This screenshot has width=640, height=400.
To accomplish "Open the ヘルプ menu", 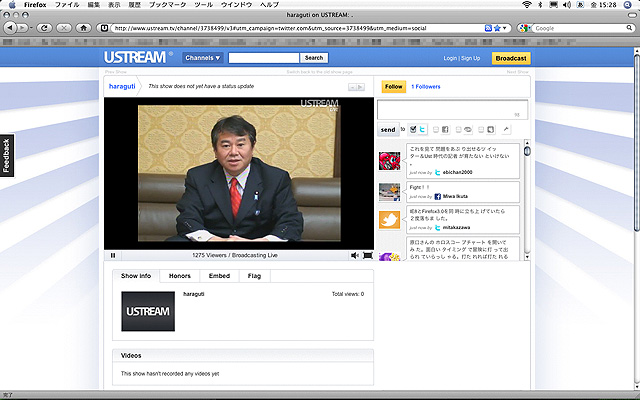I will tap(269, 5).
